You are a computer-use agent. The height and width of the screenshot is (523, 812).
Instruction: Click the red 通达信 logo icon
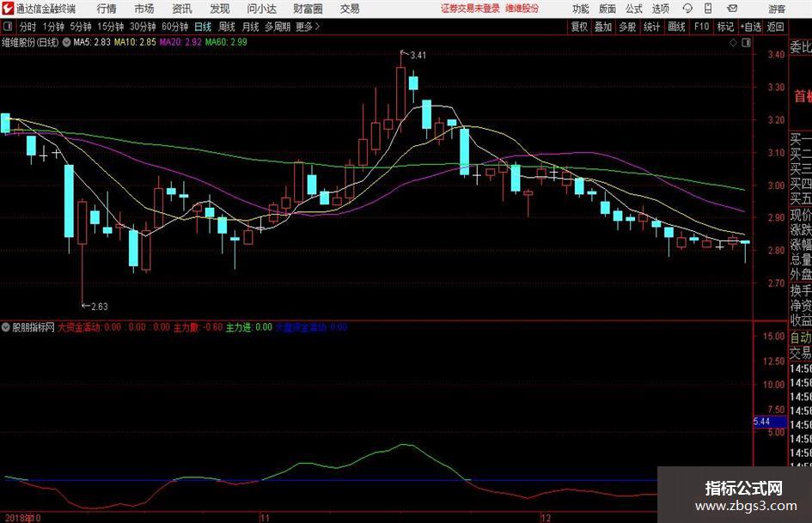8,9
